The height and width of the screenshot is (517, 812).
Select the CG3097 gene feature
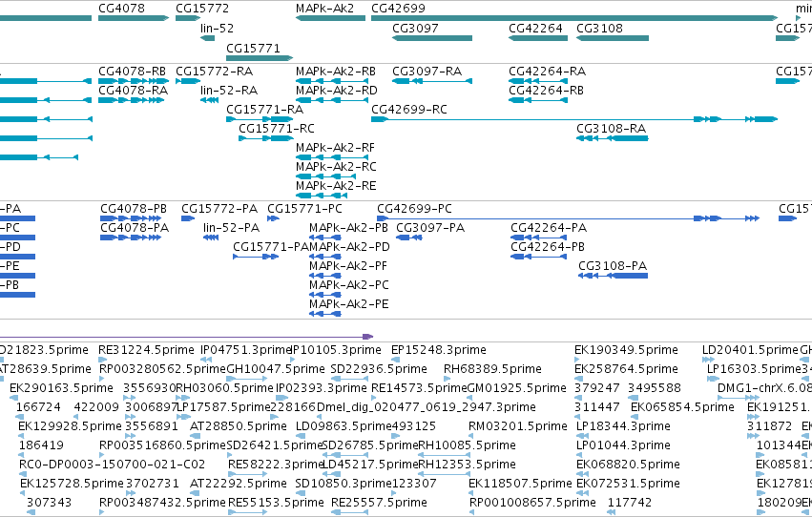tap(432, 38)
